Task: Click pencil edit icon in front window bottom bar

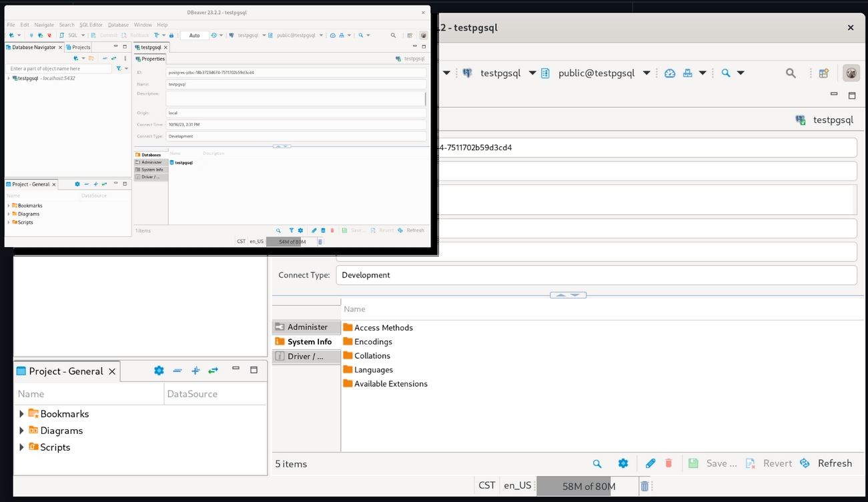Action: (x=314, y=230)
